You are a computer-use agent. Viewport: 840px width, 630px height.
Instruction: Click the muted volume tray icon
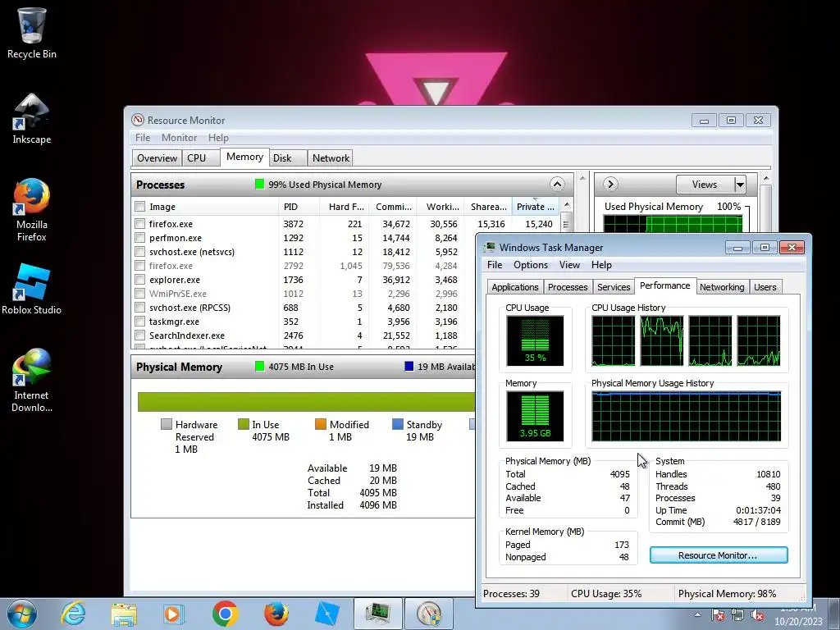[757, 615]
